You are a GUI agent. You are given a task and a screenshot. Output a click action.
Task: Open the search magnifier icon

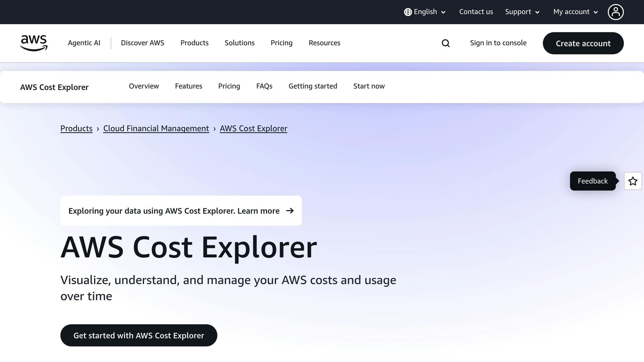(x=446, y=43)
